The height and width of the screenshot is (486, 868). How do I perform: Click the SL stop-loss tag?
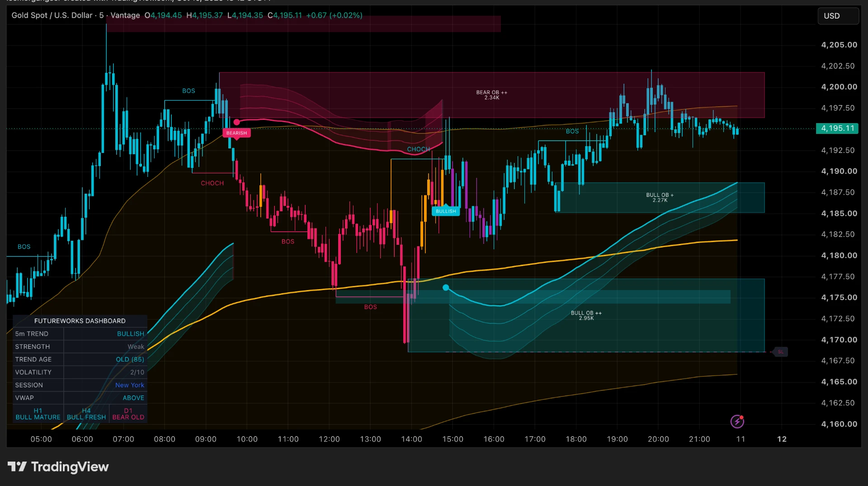(781, 352)
